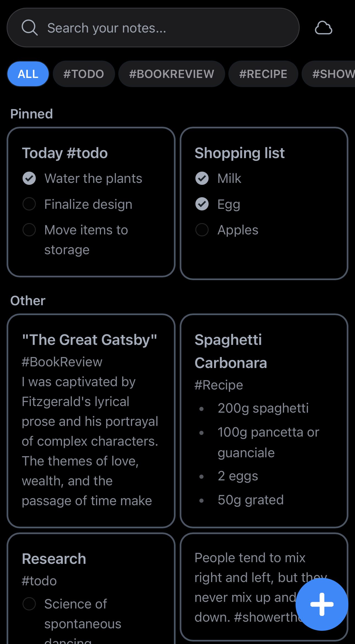The width and height of the screenshot is (355, 644).
Task: Uncheck Milk in the Shopping list
Action: pyautogui.click(x=202, y=178)
